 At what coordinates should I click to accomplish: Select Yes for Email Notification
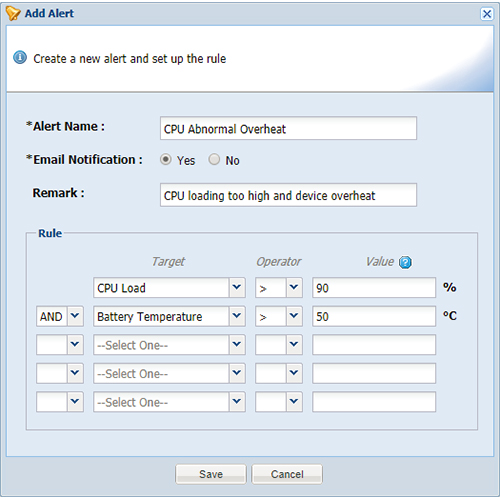coord(166,160)
